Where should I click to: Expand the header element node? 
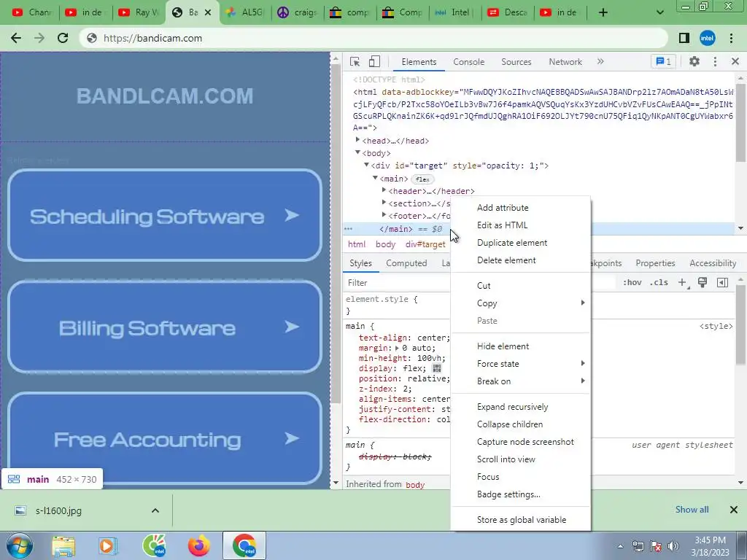coord(384,190)
